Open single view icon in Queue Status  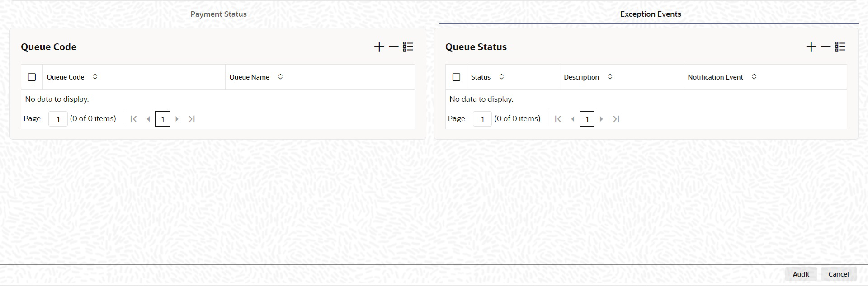coord(840,47)
